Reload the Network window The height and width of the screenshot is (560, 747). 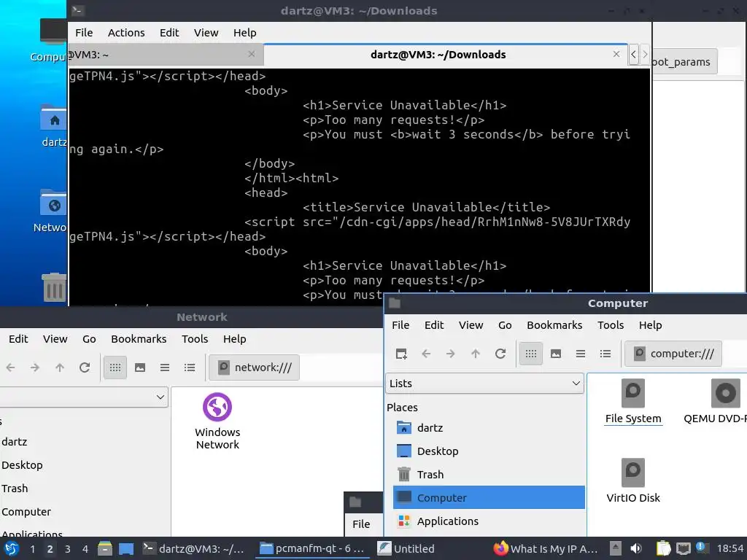tap(85, 367)
